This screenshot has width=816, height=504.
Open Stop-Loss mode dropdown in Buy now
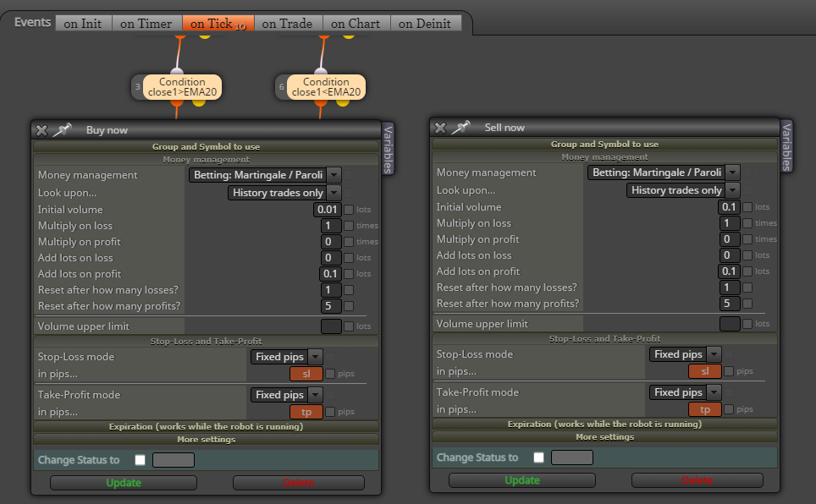click(286, 356)
